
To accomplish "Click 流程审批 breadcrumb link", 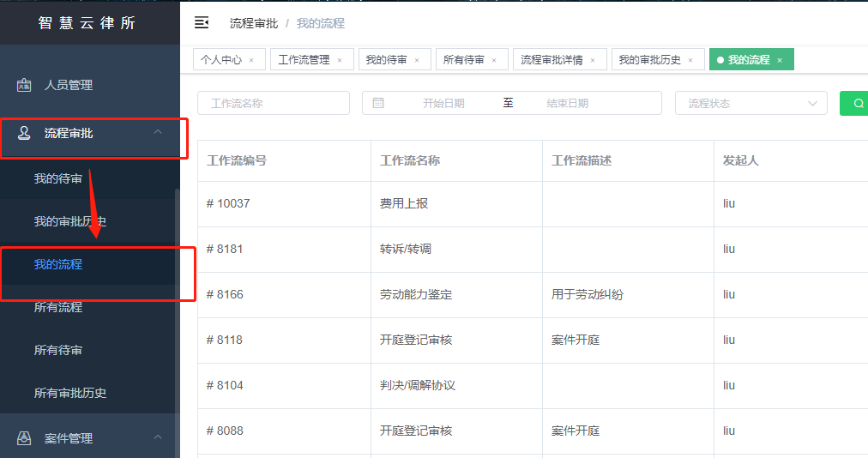I will pos(254,23).
